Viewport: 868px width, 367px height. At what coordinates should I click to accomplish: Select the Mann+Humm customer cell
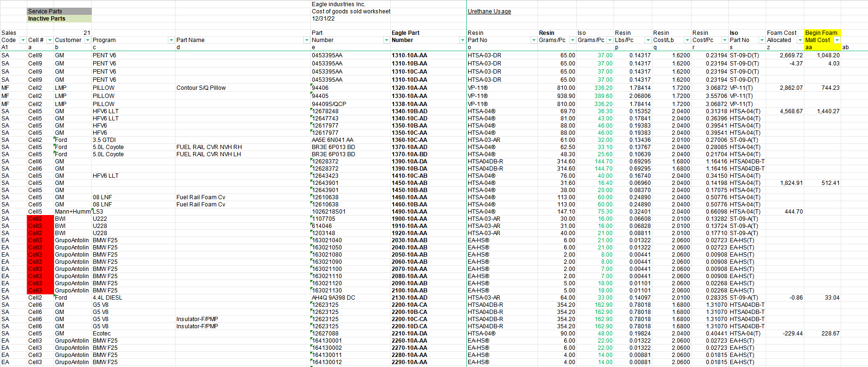click(x=73, y=212)
